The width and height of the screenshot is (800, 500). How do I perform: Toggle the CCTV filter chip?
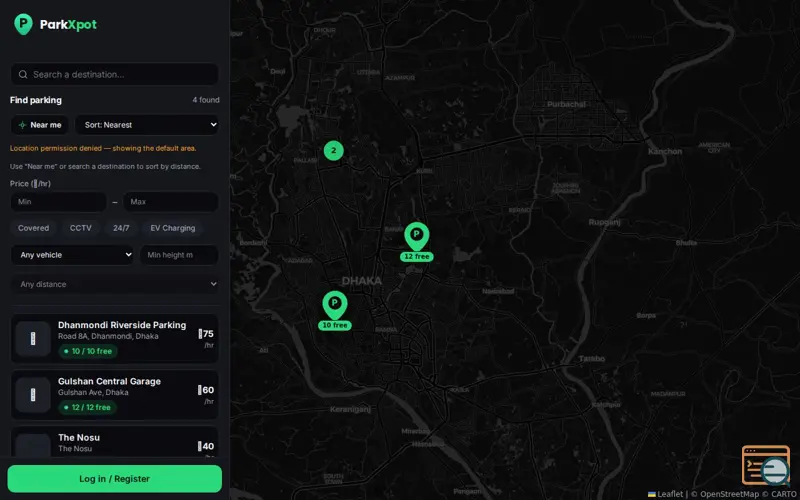point(81,228)
